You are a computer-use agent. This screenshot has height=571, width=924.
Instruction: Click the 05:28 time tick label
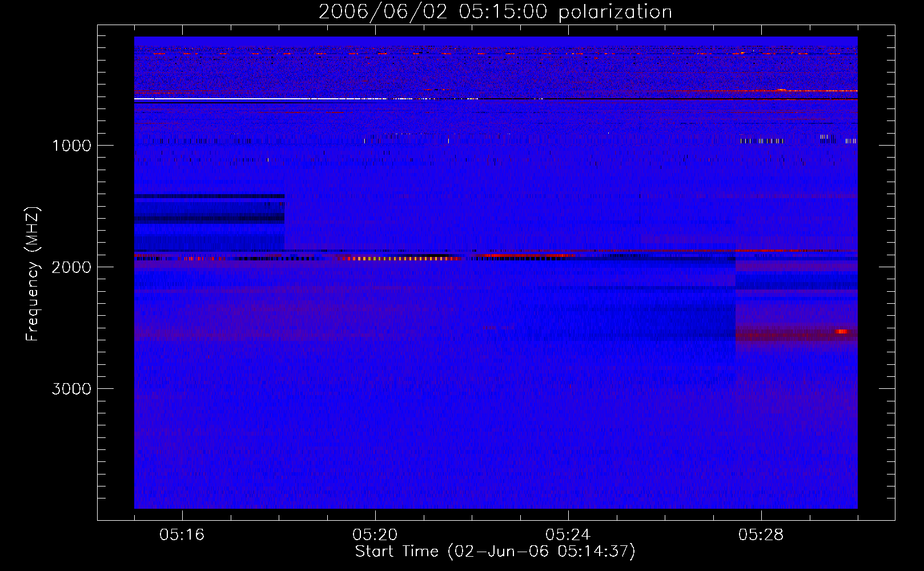[x=761, y=535]
